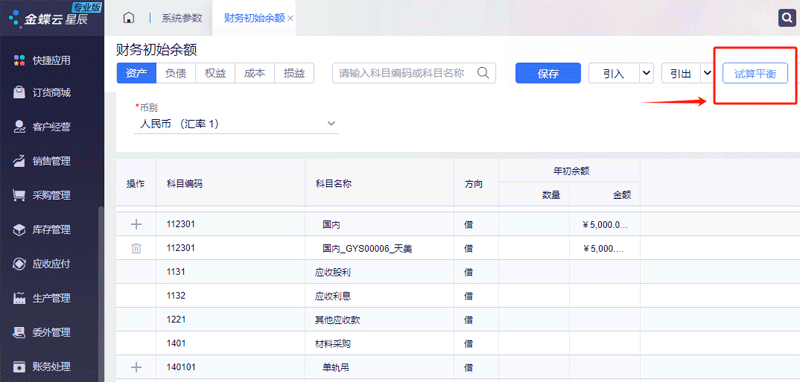Select the 1131 应收股利 row name

point(333,272)
